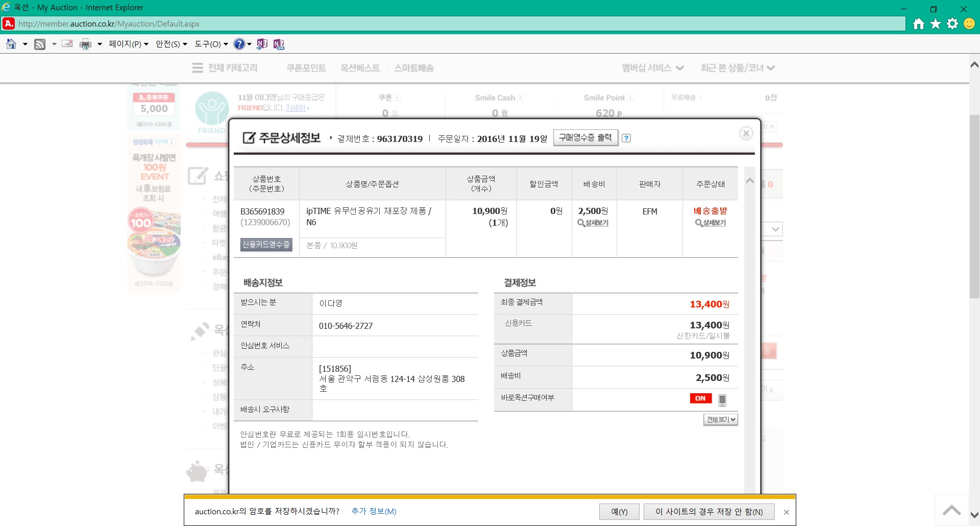Expand the 안전(S) menu

[x=171, y=44]
